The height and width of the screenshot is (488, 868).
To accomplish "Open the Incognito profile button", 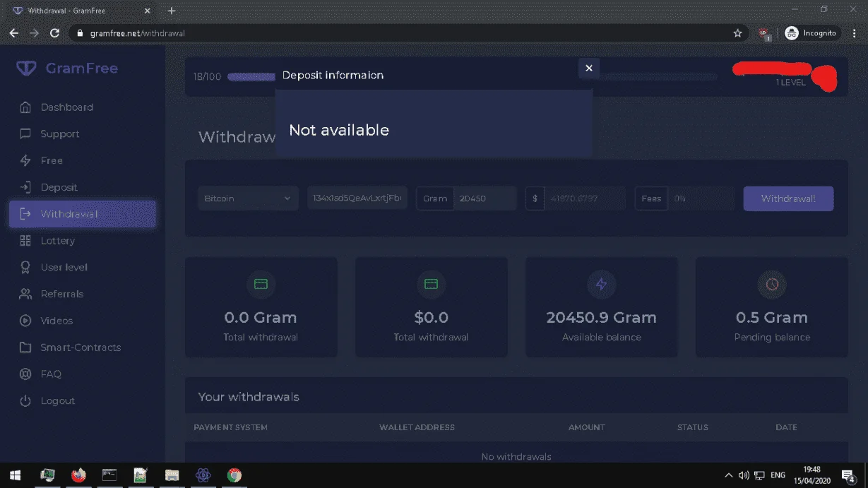I will coord(811,33).
